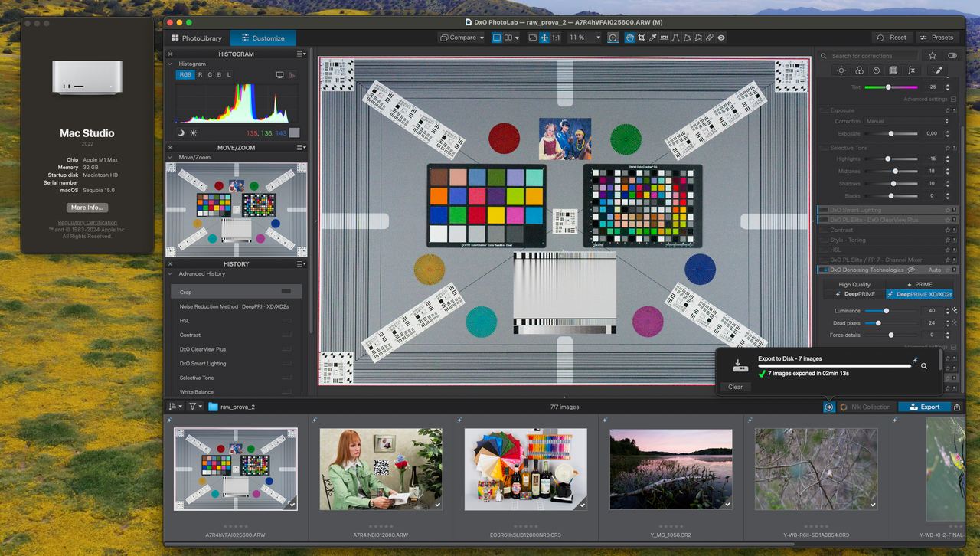Image resolution: width=980 pixels, height=556 pixels.
Task: Click the Fit on screen icon
Action: coord(544,38)
